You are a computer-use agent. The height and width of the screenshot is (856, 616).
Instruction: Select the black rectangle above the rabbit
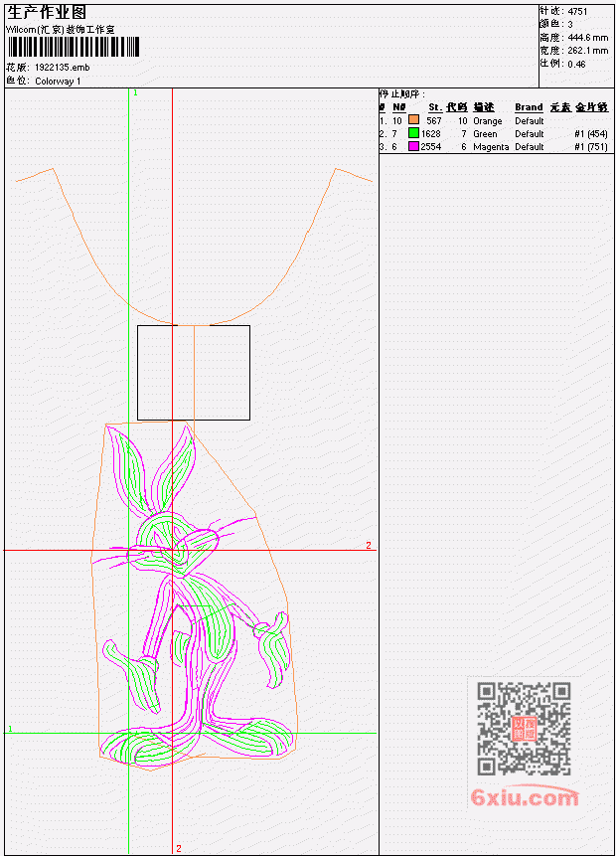point(194,373)
